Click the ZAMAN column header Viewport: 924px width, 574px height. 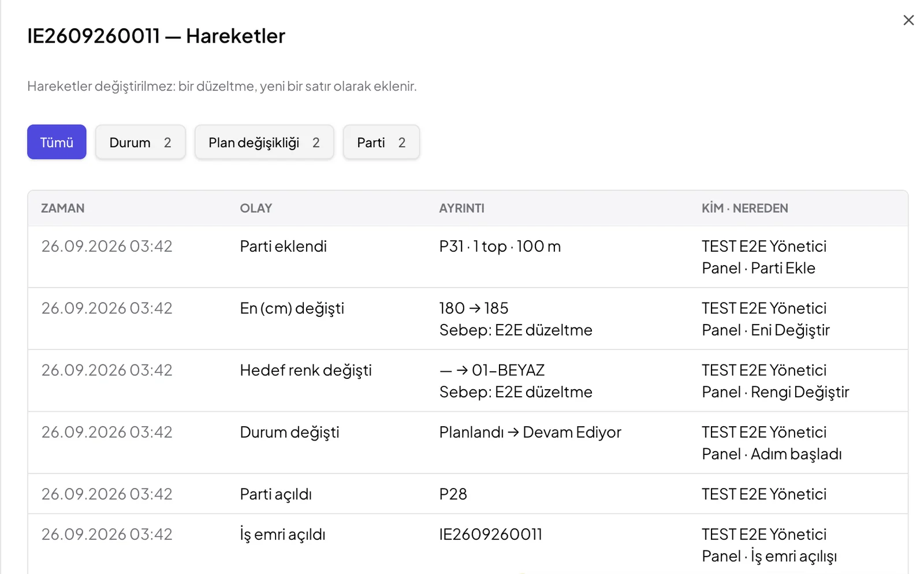(62, 208)
